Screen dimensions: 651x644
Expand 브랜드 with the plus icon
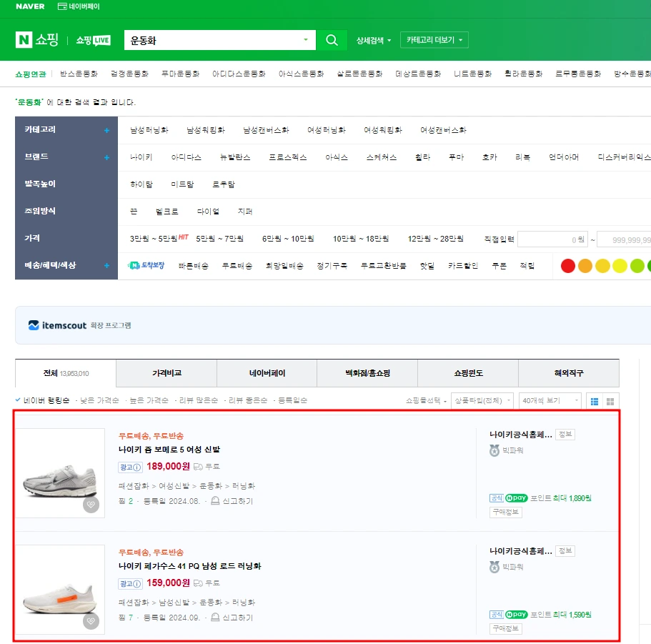coord(106,157)
